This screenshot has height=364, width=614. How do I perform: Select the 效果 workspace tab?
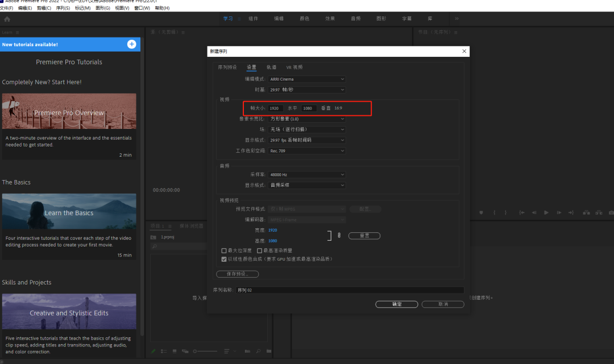tap(330, 19)
